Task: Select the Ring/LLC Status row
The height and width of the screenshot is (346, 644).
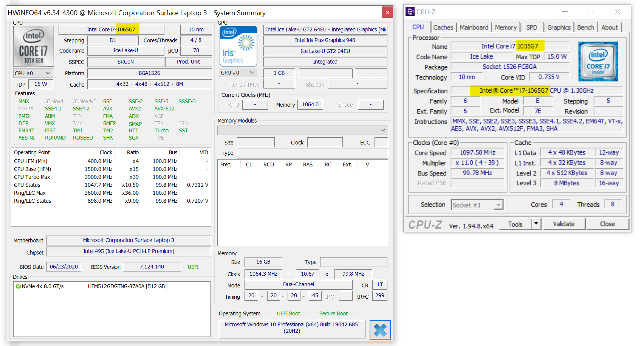Action: click(x=111, y=201)
